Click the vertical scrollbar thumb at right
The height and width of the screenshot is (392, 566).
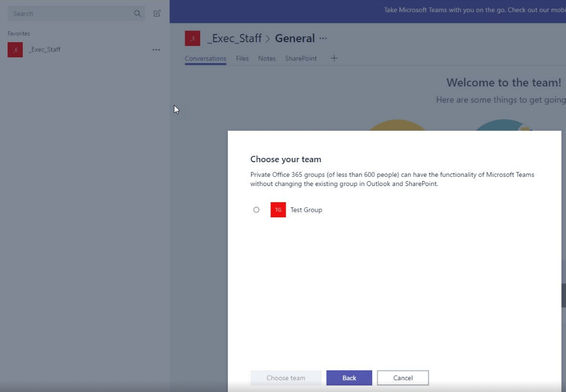[563, 295]
